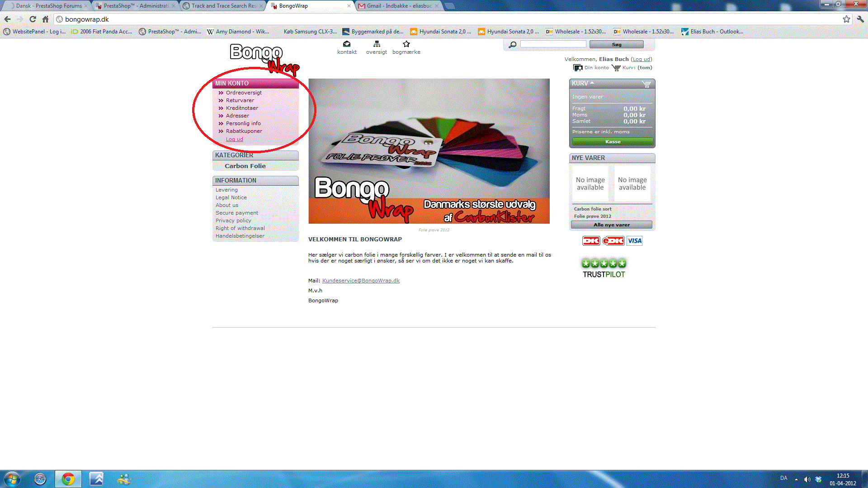
Task: Switch to Gmail Indbakke tab
Action: tap(399, 6)
